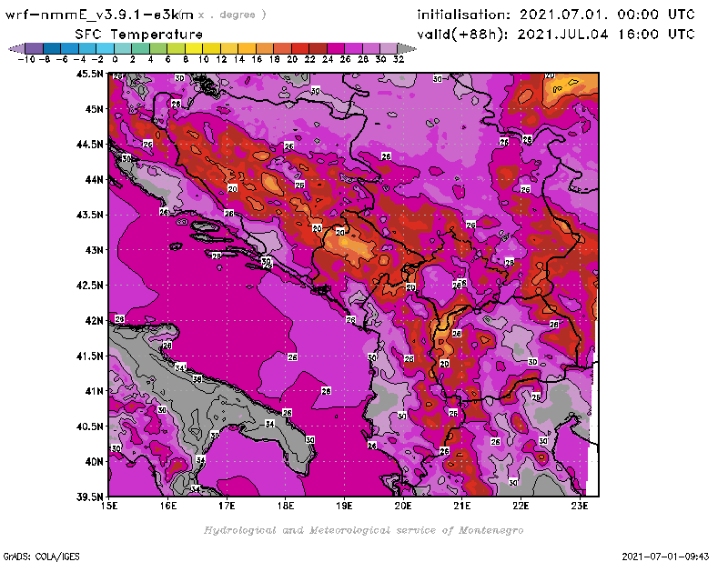Click the 40N latitude axis label
Viewport: 728px width, 562px height.
pyautogui.click(x=94, y=462)
